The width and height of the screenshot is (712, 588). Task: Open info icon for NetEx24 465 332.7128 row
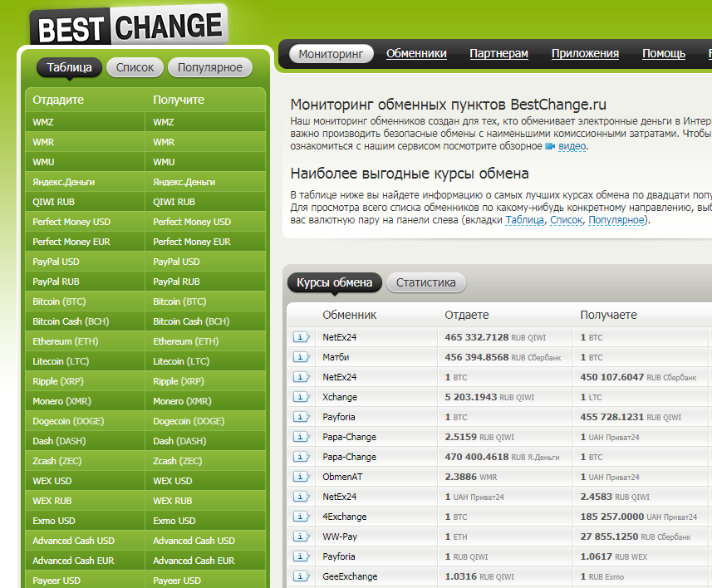click(x=301, y=337)
